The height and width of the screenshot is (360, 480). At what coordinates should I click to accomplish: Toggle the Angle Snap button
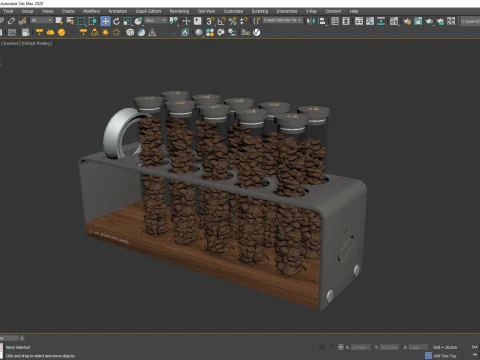[x=221, y=21]
